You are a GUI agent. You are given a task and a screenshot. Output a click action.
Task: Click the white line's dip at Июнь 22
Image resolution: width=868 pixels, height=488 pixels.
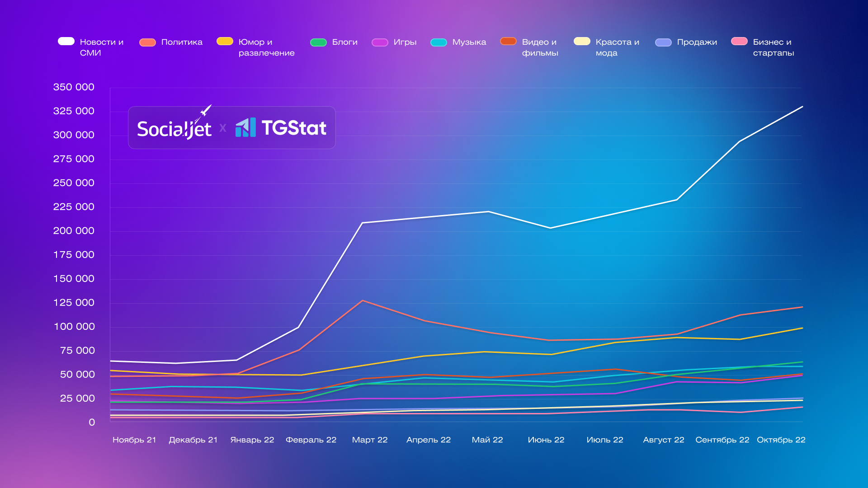click(550, 228)
